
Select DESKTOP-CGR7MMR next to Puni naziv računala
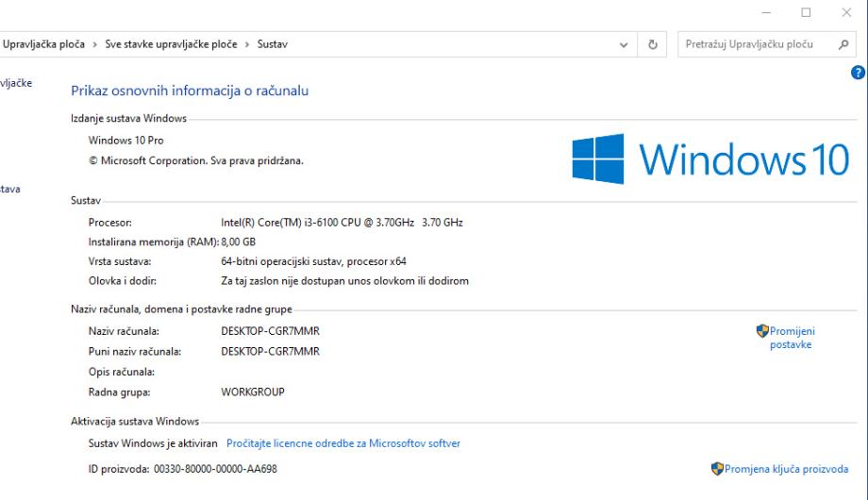click(270, 352)
